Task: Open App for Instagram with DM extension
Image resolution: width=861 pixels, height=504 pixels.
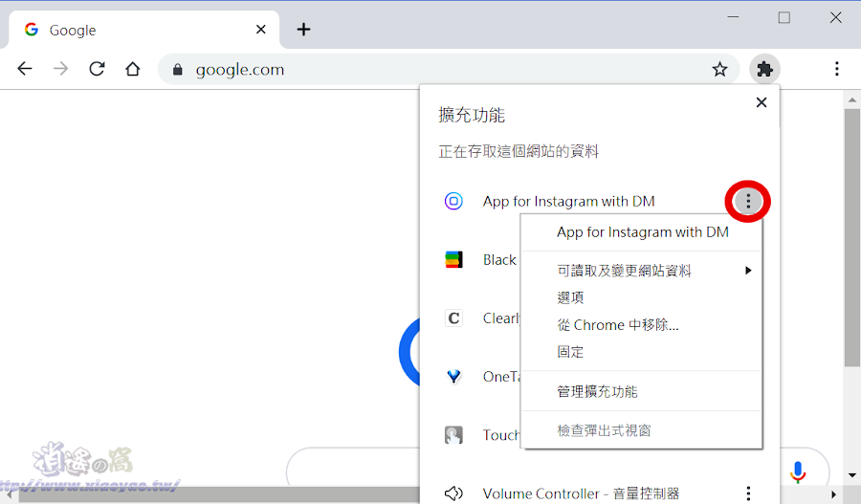Action: click(x=568, y=202)
